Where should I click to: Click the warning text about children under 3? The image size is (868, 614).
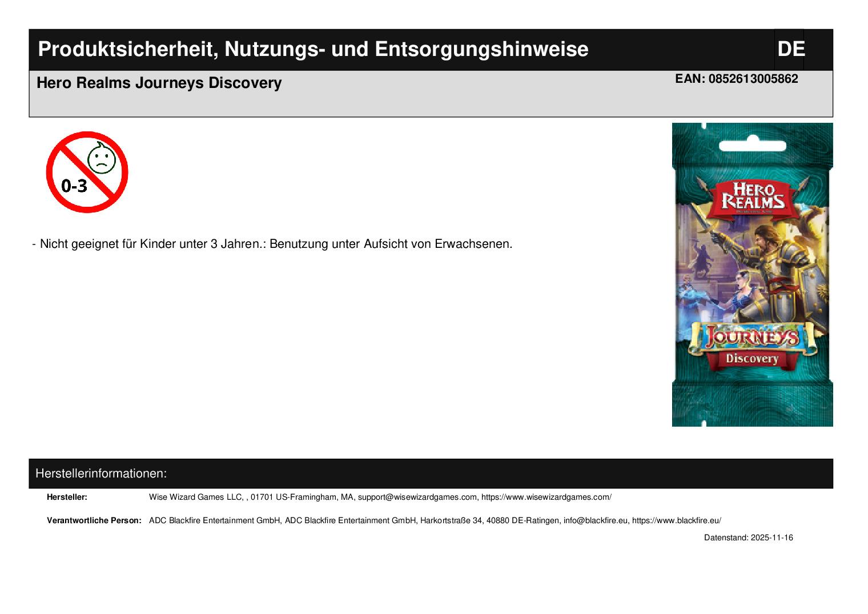(x=275, y=244)
